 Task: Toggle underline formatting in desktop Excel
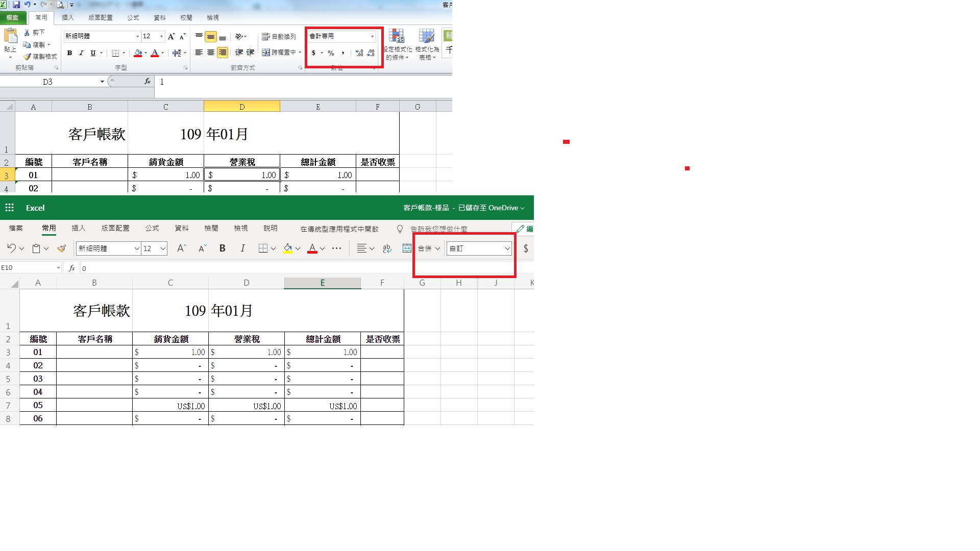tap(93, 53)
